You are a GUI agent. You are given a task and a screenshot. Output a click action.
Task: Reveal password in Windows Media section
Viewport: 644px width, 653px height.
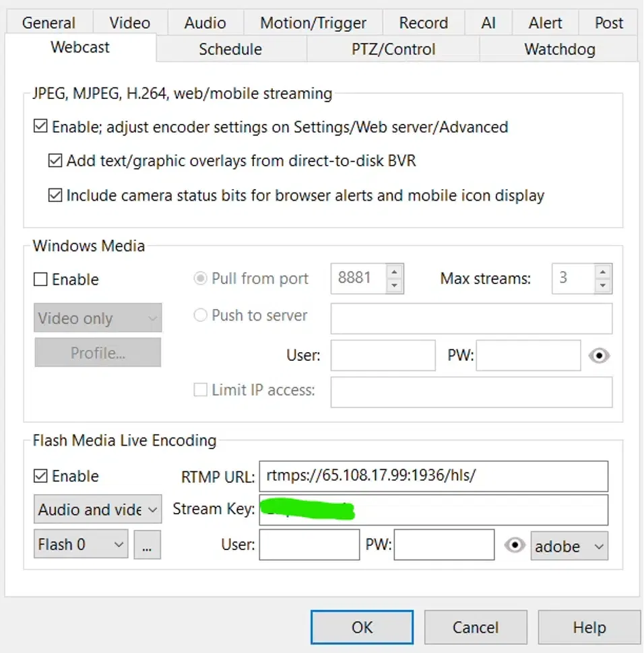[599, 355]
